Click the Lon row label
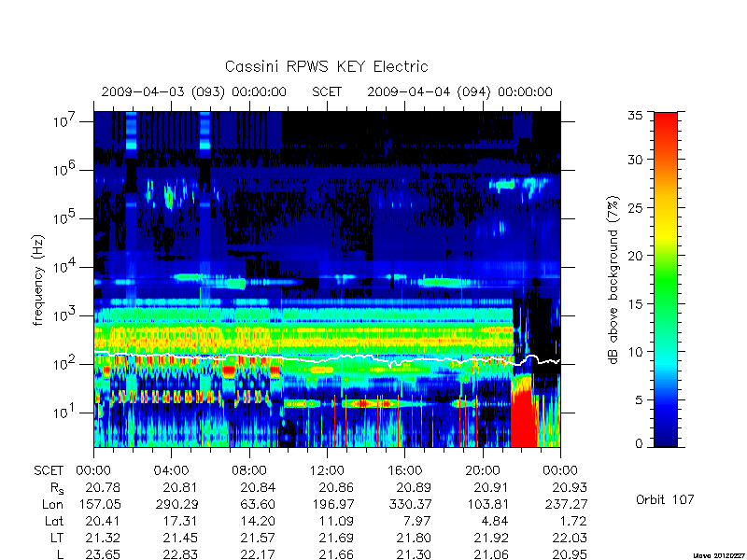 pyautogui.click(x=53, y=504)
